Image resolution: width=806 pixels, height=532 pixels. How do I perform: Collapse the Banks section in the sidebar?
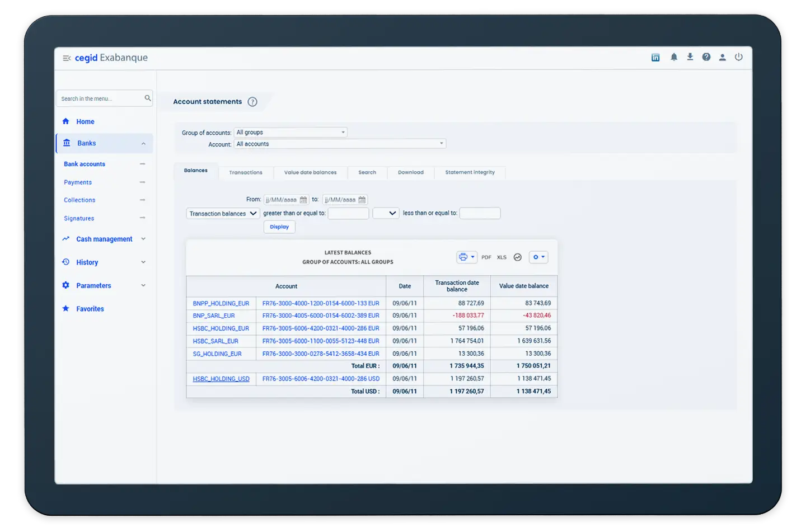(142, 143)
